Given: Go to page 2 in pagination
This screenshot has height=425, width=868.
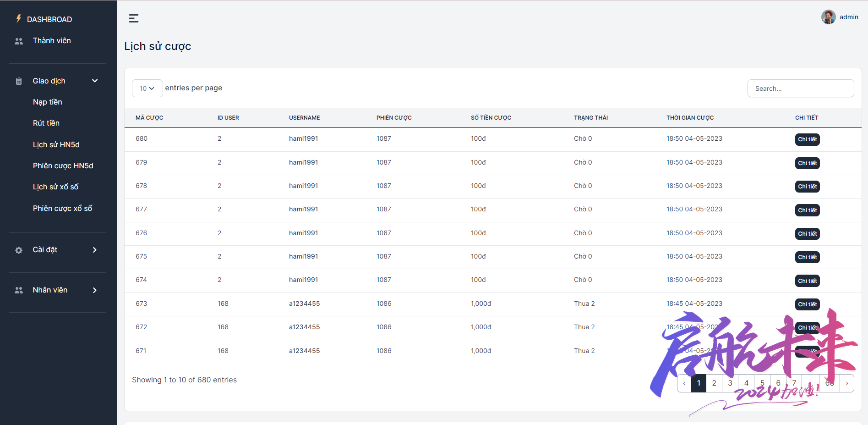Looking at the screenshot, I should pyautogui.click(x=714, y=383).
